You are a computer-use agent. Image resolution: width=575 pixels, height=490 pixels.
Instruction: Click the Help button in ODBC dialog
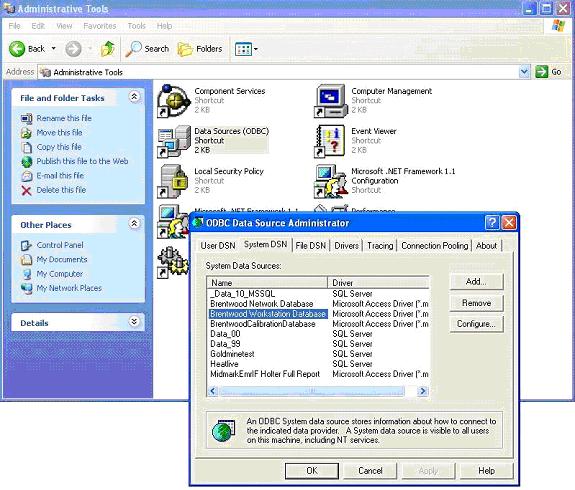click(x=486, y=471)
